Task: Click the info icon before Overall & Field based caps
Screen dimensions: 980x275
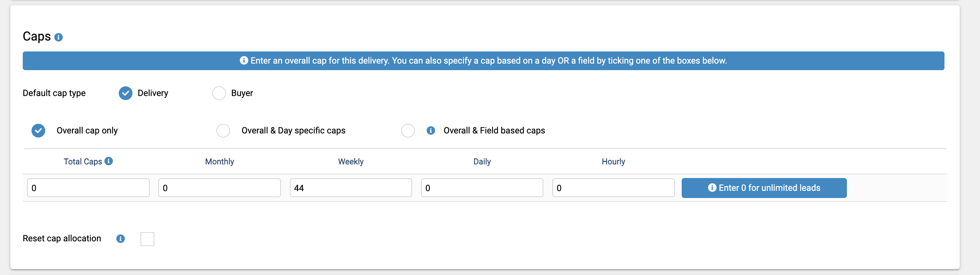Action: [x=431, y=130]
